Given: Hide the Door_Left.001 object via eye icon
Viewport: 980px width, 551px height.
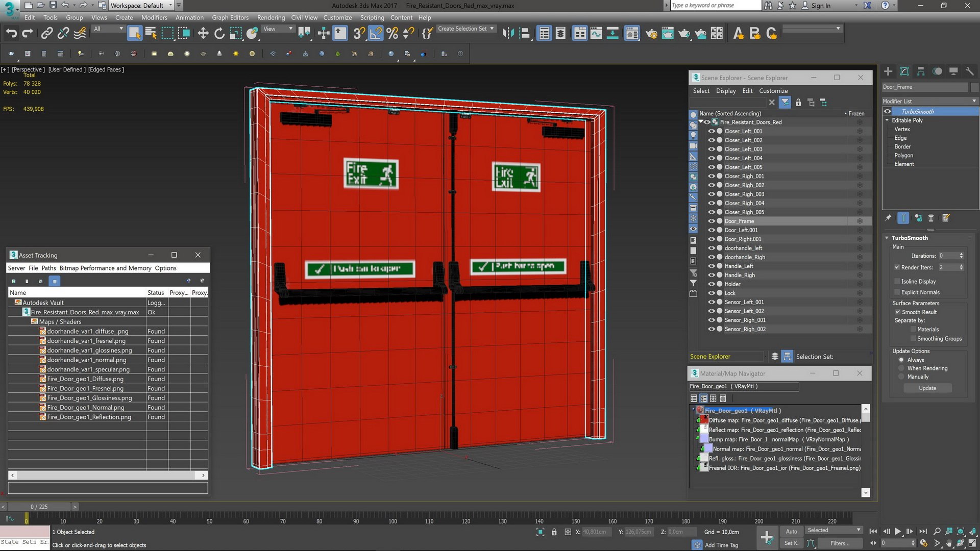Looking at the screenshot, I should (711, 230).
